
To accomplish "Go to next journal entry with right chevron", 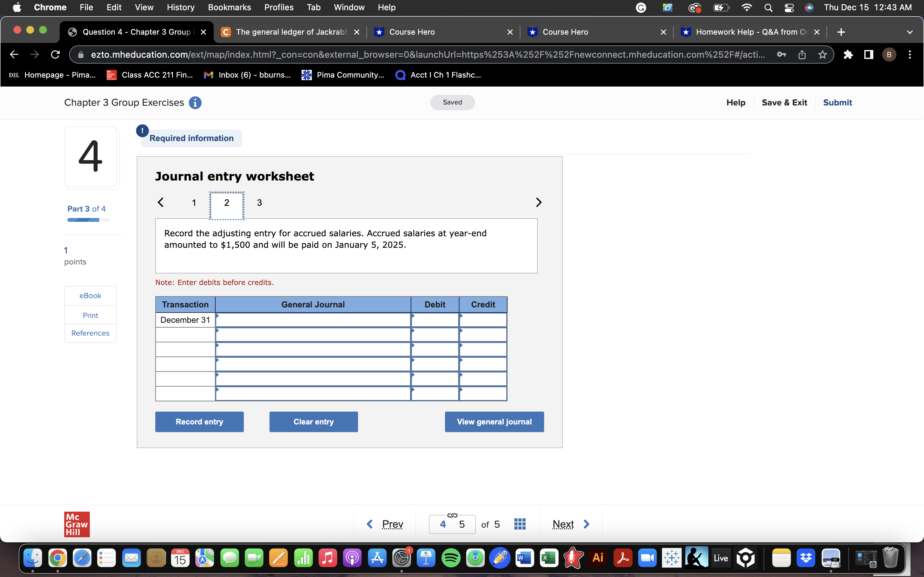I will click(538, 202).
